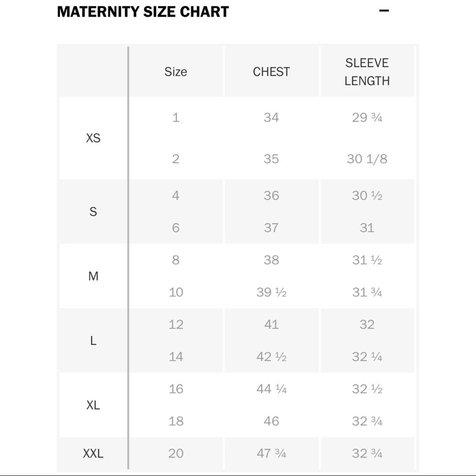The width and height of the screenshot is (476, 476).
Task: Select the S size row label
Action: (93, 212)
